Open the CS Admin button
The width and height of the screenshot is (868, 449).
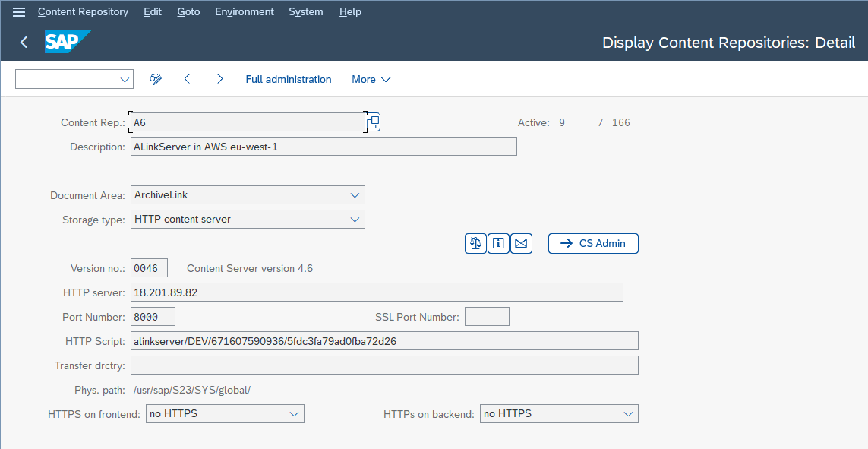pos(593,243)
